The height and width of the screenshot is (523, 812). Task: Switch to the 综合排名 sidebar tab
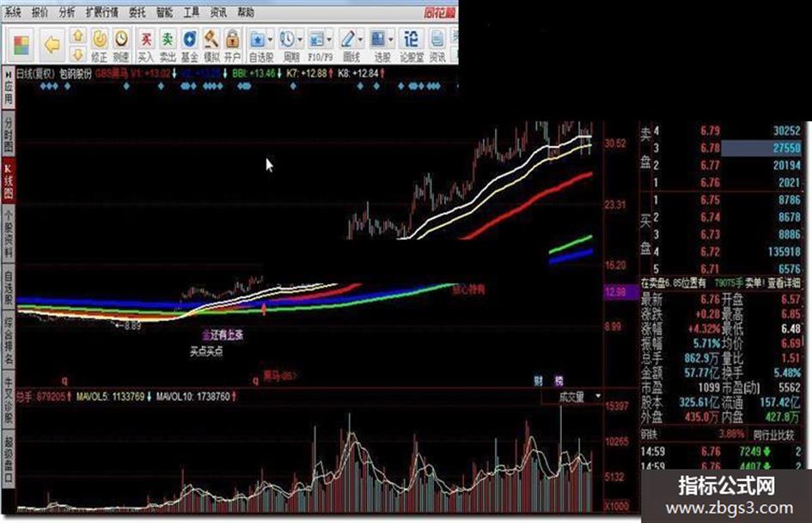(9, 340)
